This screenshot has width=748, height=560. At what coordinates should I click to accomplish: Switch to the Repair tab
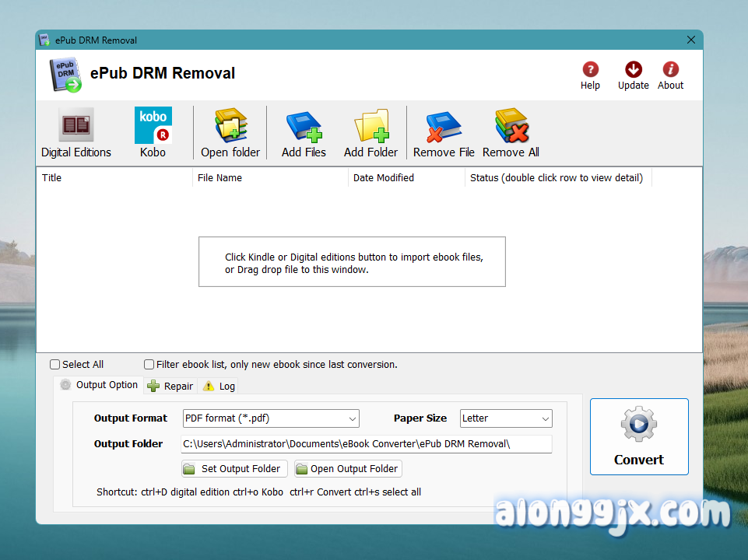coord(170,386)
